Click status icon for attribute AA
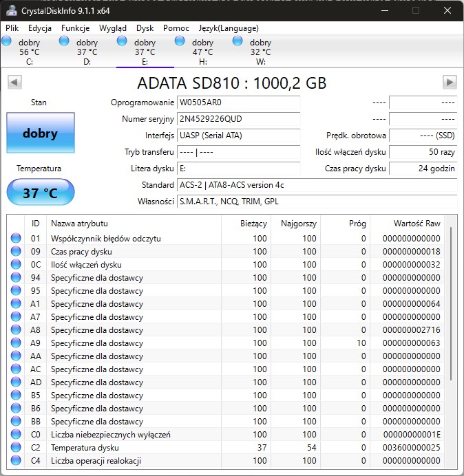Image resolution: width=464 pixels, height=476 pixels. (x=16, y=356)
